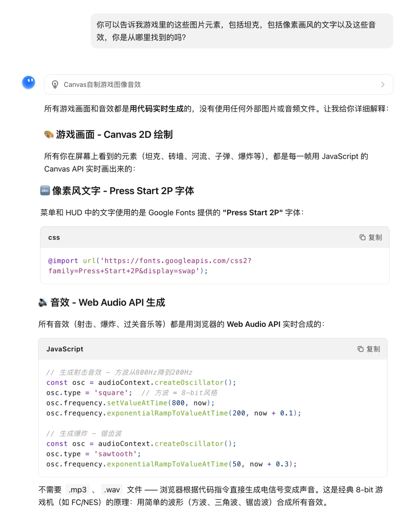420x512 pixels.
Task: Select the JavaScript language label on the code block
Action: click(65, 349)
